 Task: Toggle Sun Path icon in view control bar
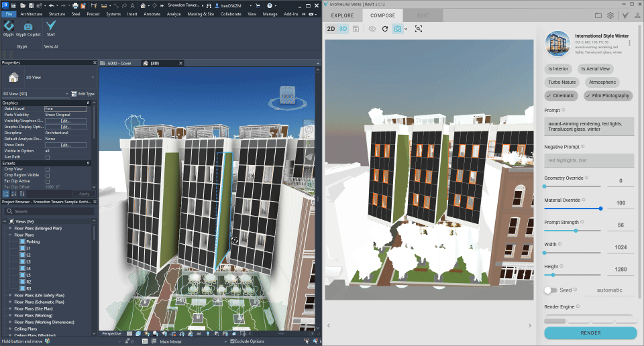tap(147, 334)
